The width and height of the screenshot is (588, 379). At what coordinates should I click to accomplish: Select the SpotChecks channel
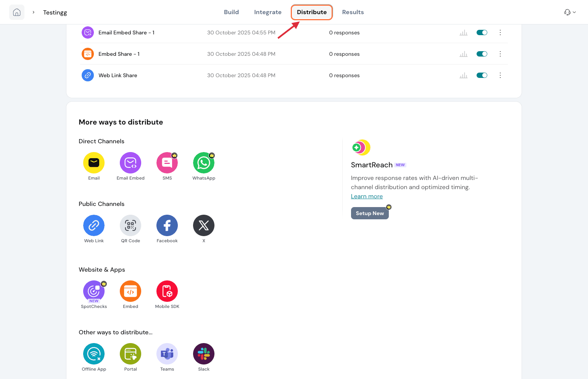[x=93, y=292]
